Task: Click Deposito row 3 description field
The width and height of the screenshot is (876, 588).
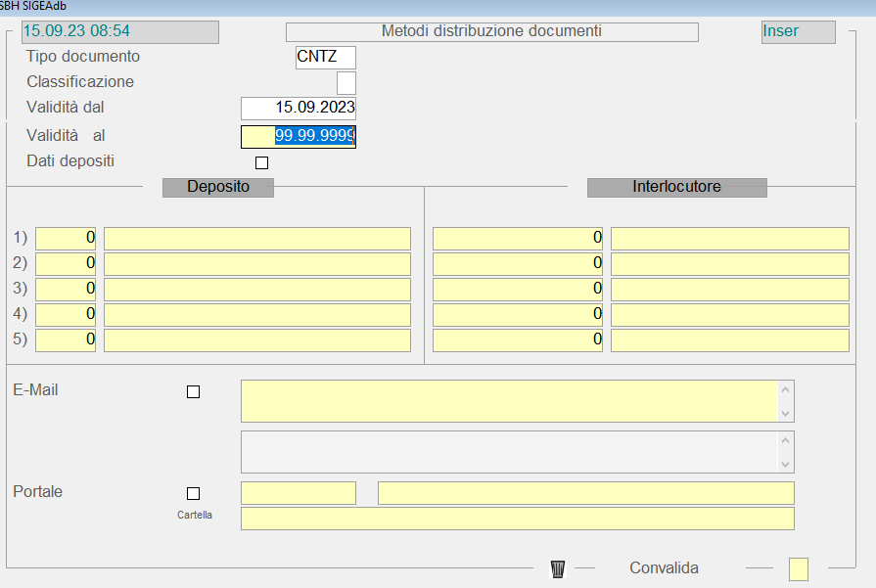Action: (256, 290)
